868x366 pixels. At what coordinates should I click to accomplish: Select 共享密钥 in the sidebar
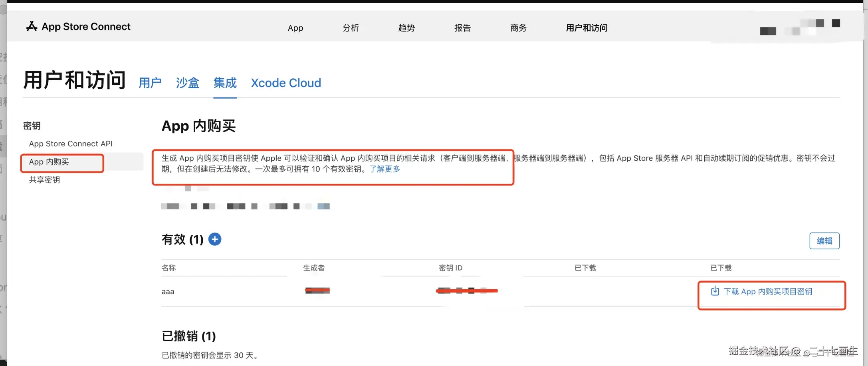[x=44, y=180]
